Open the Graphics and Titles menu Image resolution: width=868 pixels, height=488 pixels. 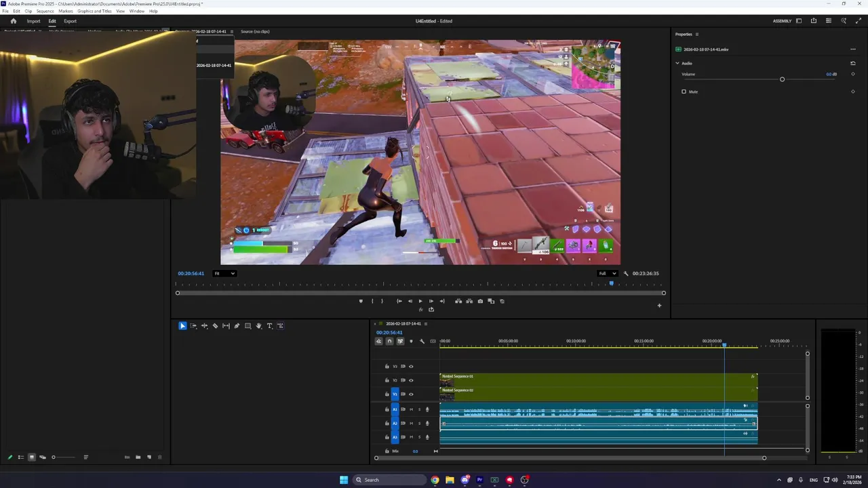coord(94,12)
